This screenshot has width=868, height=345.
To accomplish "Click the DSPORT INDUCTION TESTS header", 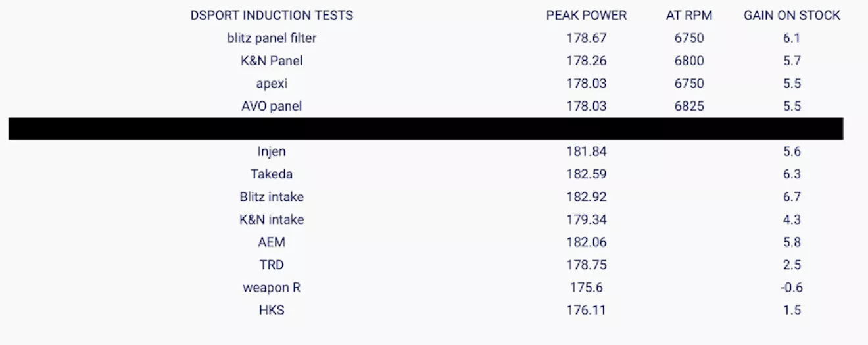I will tap(272, 15).
